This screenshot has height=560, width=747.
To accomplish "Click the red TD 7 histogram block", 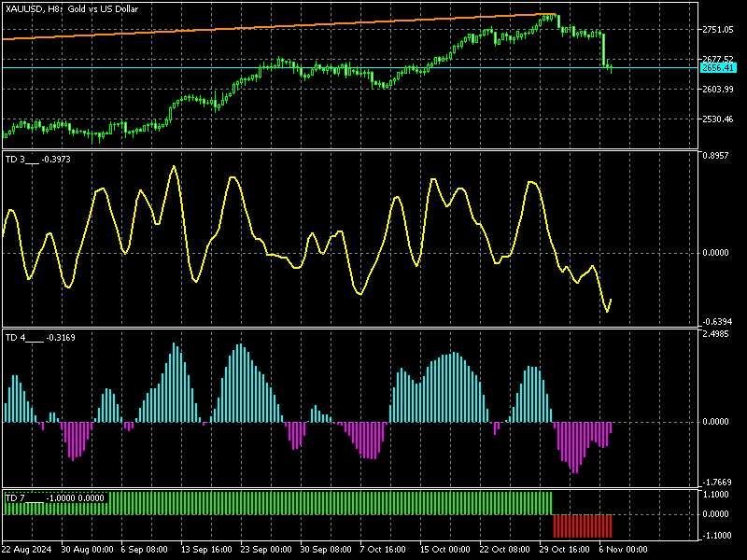I will (582, 526).
